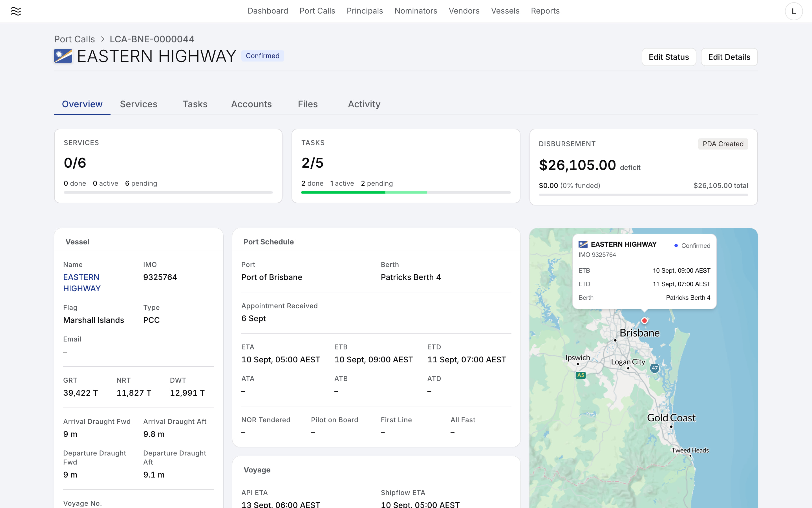The height and width of the screenshot is (508, 812).
Task: Open Port Calls in top navigation
Action: point(317,11)
